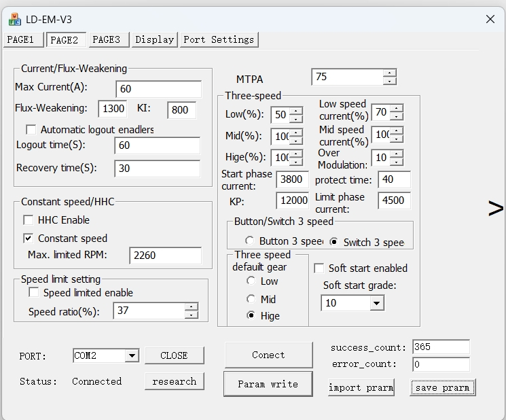Click the success_count field showing 365

tap(441, 347)
